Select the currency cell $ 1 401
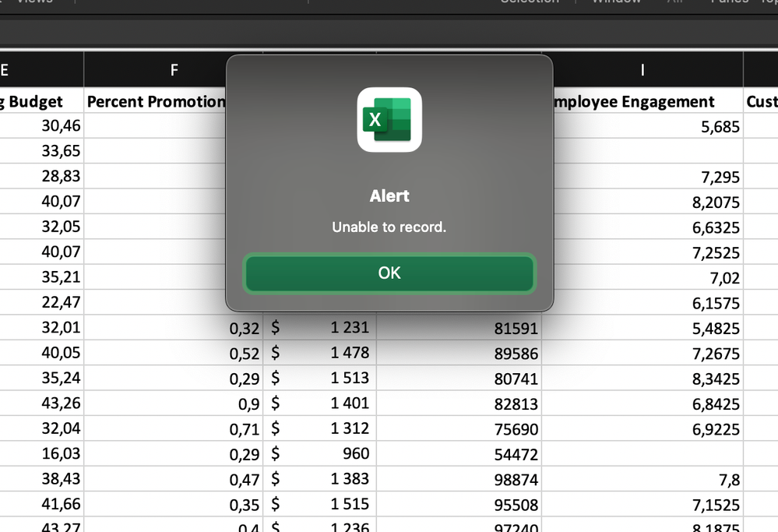 (320, 403)
